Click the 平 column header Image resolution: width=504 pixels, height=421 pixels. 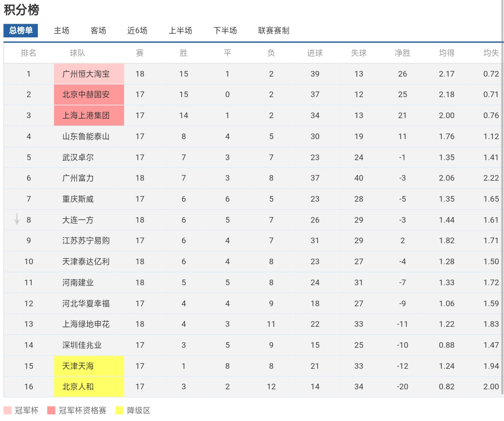[x=227, y=53]
